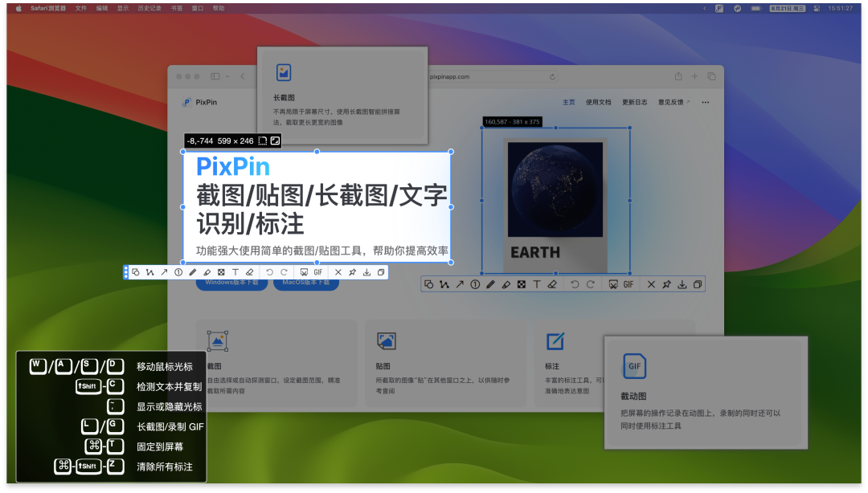Click redo in the PixPin headline toolbar
Screen dimensions: 868x493
click(x=284, y=272)
